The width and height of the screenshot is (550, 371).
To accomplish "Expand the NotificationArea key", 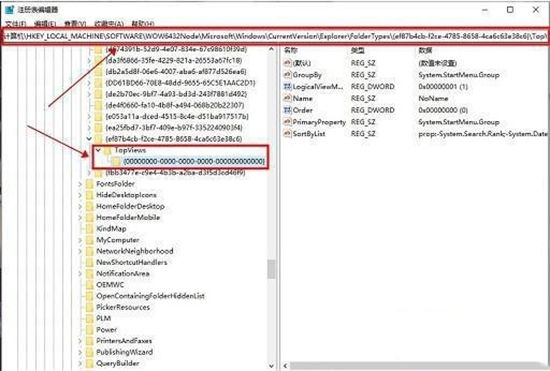I will point(80,274).
